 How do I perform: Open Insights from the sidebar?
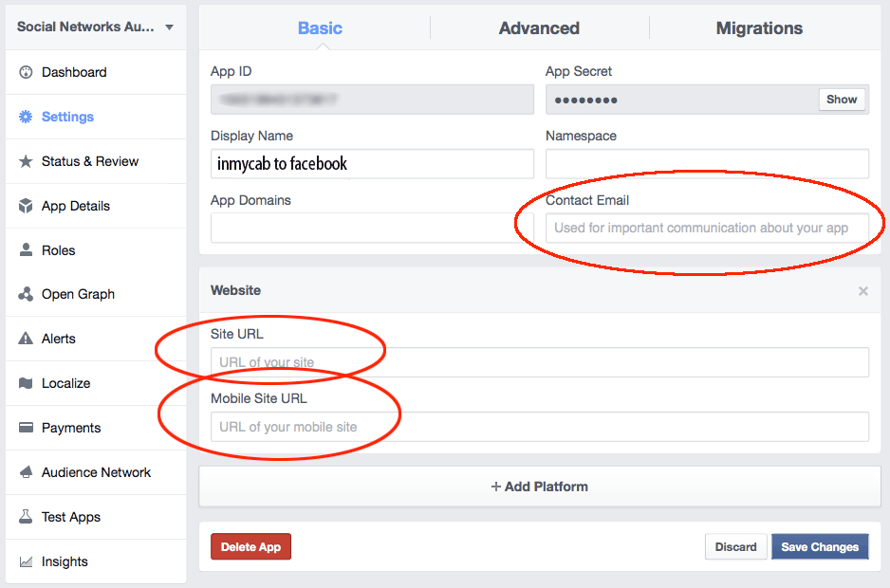point(65,561)
